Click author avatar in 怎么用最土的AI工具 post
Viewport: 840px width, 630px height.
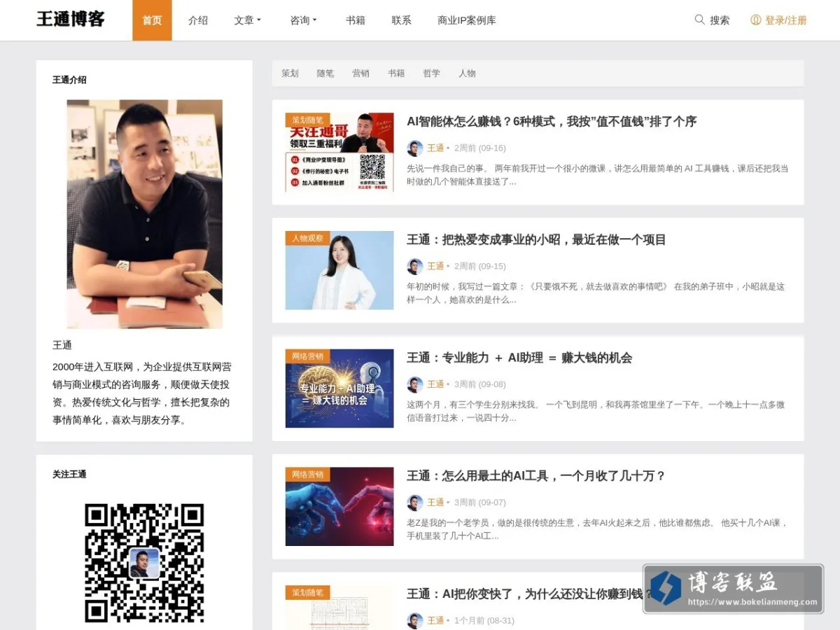(415, 503)
